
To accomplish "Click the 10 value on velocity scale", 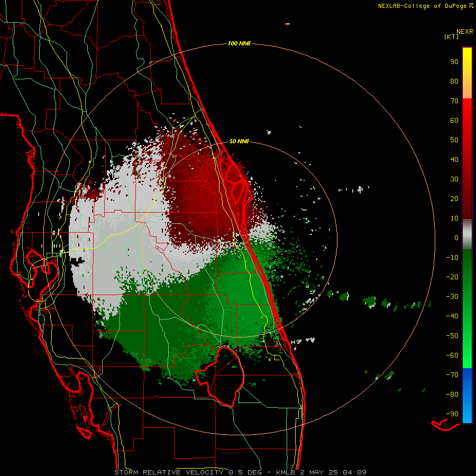I will [454, 218].
